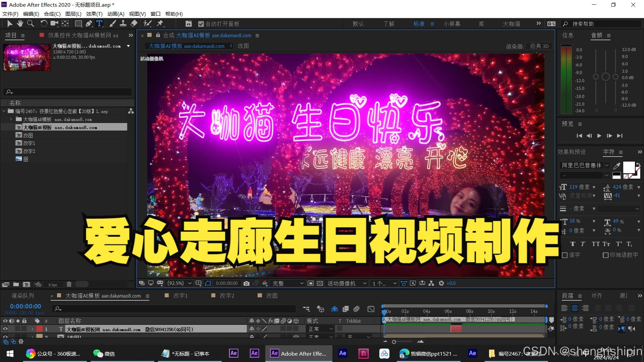
Task: Toggle the 自动打开面板 checkbox
Action: click(x=201, y=24)
